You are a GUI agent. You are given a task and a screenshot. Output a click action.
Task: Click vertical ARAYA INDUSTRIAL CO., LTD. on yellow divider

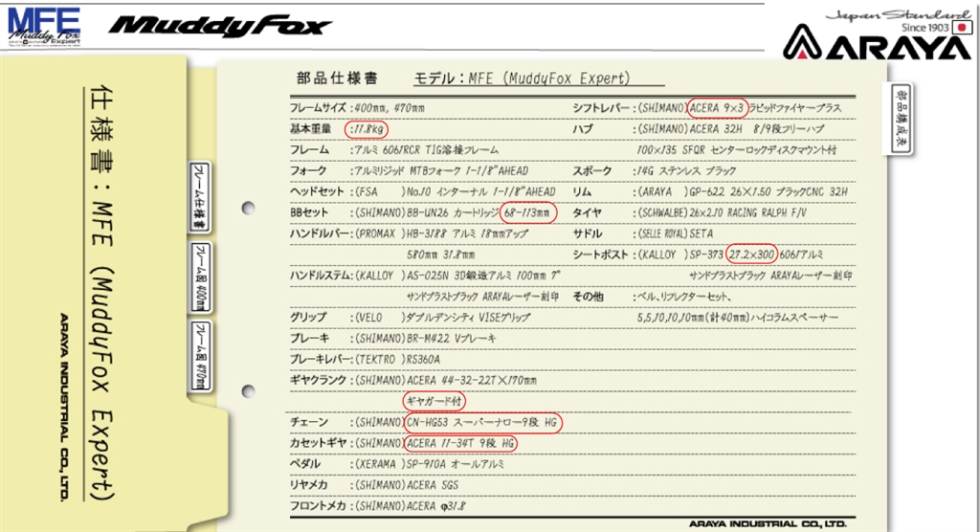(64, 407)
